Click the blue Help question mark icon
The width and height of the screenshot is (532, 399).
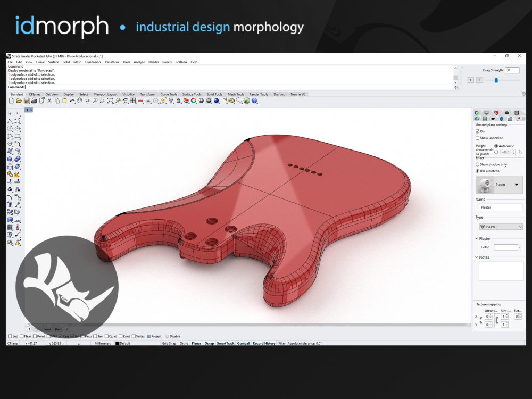tap(254, 101)
